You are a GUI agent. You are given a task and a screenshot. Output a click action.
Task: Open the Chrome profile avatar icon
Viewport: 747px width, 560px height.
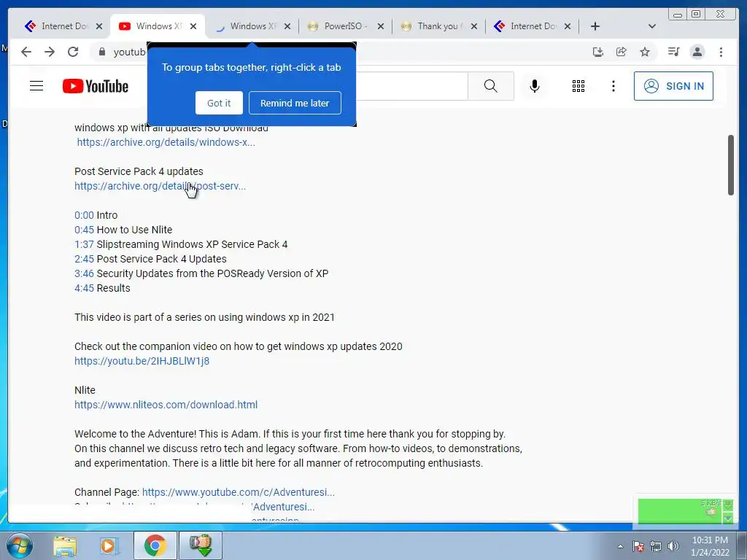point(697,52)
